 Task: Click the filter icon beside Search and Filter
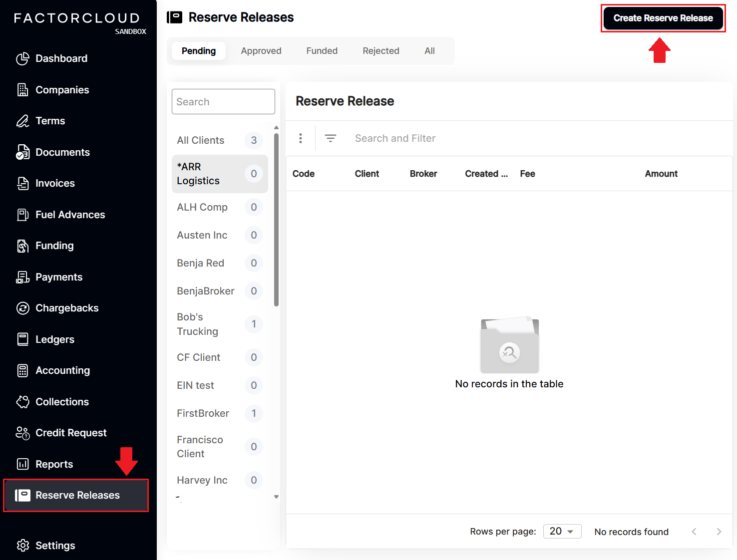(331, 138)
